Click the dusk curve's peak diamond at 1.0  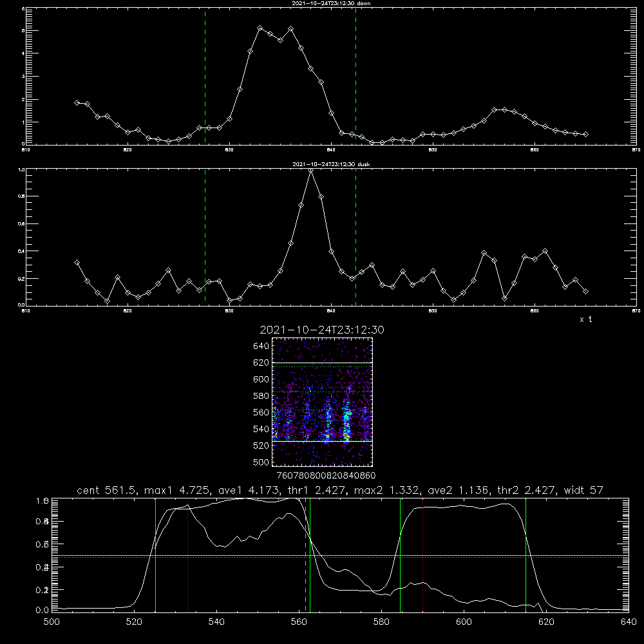[311, 170]
